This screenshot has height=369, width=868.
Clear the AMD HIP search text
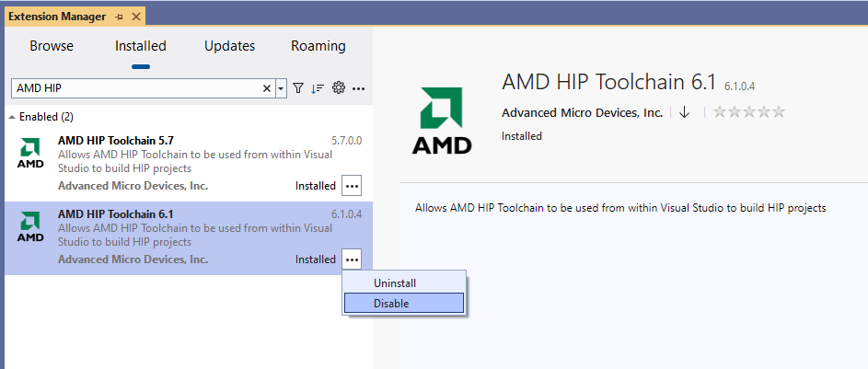[x=268, y=88]
